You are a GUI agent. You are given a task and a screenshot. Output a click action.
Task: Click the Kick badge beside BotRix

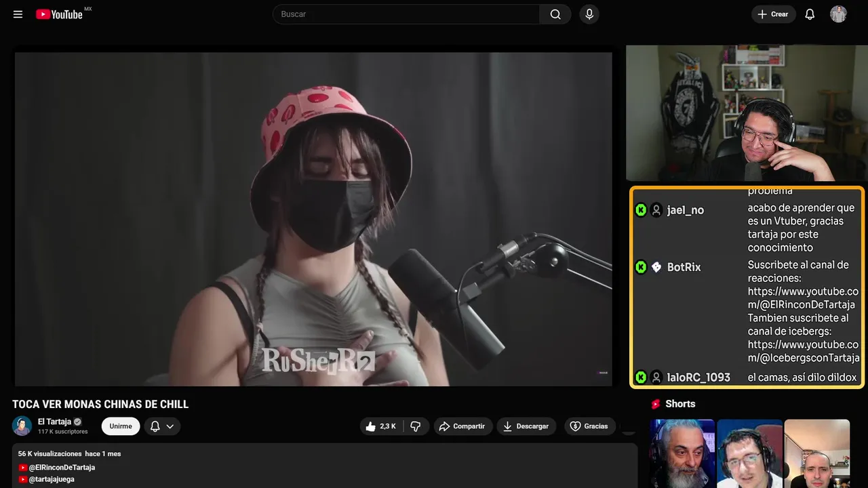coord(641,267)
